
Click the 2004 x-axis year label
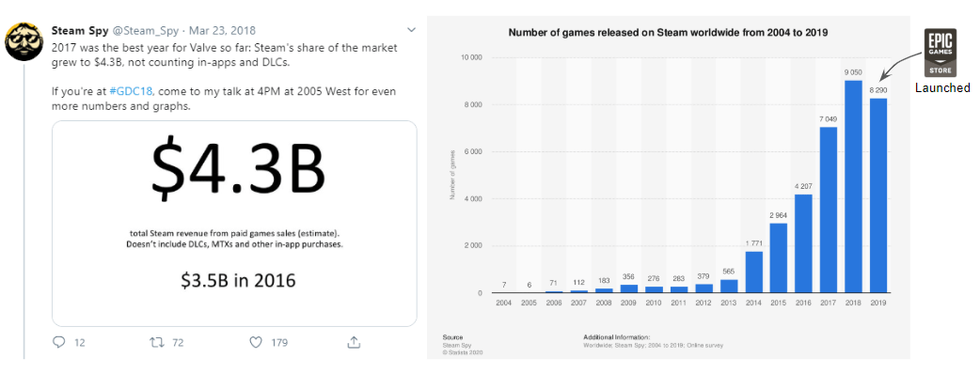pyautogui.click(x=504, y=303)
